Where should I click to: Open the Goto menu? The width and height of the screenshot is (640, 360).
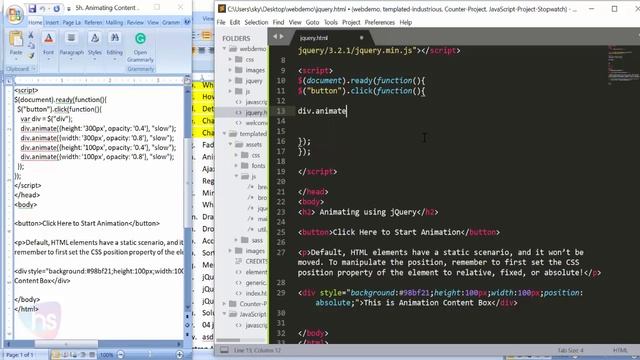tap(312, 22)
